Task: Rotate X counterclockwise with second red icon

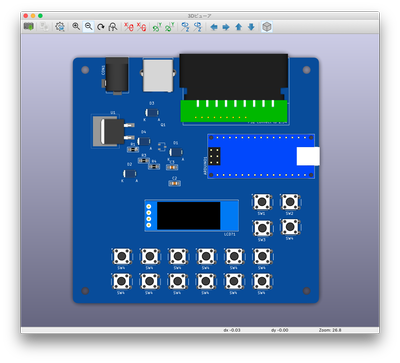Action: (141, 27)
